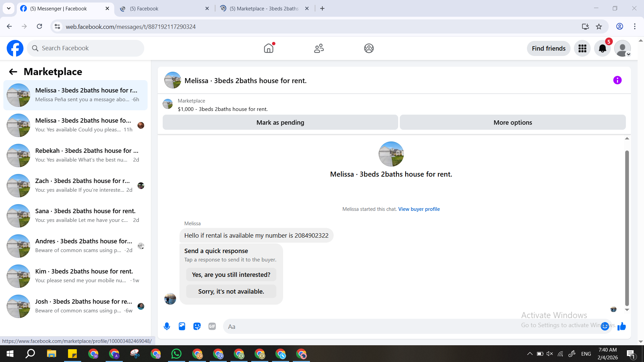Image resolution: width=644 pixels, height=362 pixels.
Task: Open the Facebook apps menu grid
Action: coord(582,49)
